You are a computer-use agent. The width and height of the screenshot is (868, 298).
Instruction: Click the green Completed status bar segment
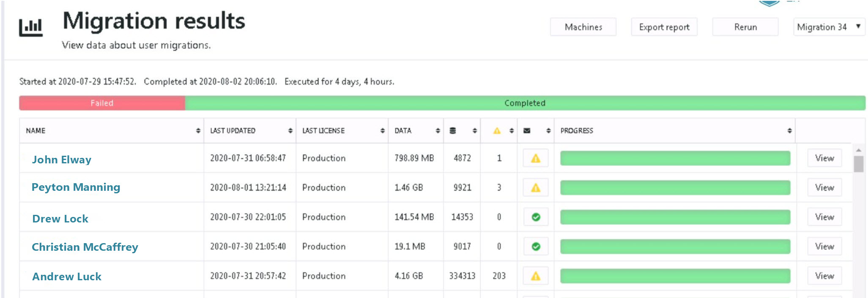tap(525, 103)
